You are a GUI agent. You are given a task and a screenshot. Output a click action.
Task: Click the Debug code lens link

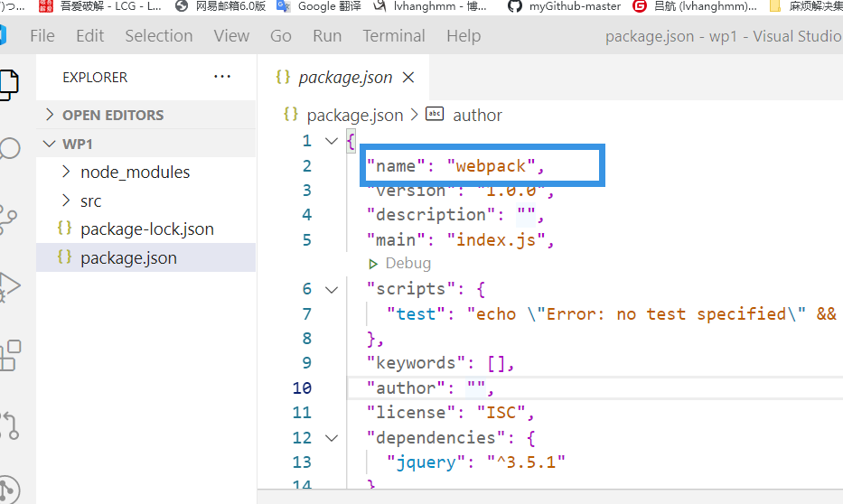pyautogui.click(x=408, y=263)
